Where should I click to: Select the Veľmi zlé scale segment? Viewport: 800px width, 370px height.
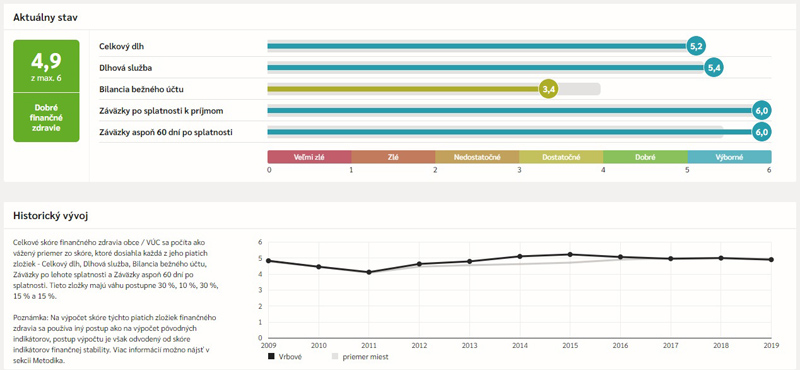click(x=310, y=157)
